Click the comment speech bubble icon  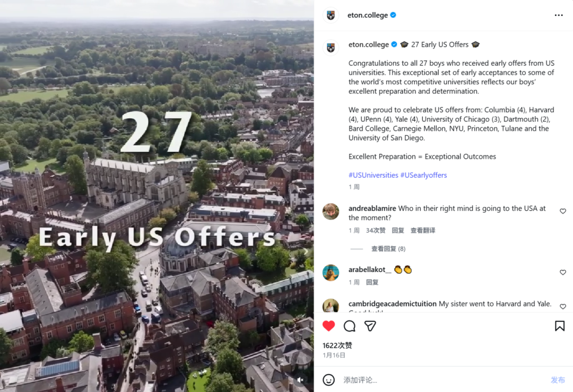pyautogui.click(x=350, y=326)
